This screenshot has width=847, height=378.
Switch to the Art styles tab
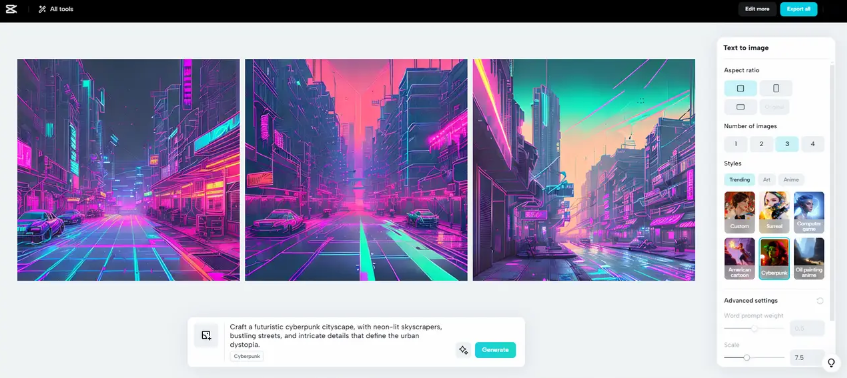[x=767, y=180]
